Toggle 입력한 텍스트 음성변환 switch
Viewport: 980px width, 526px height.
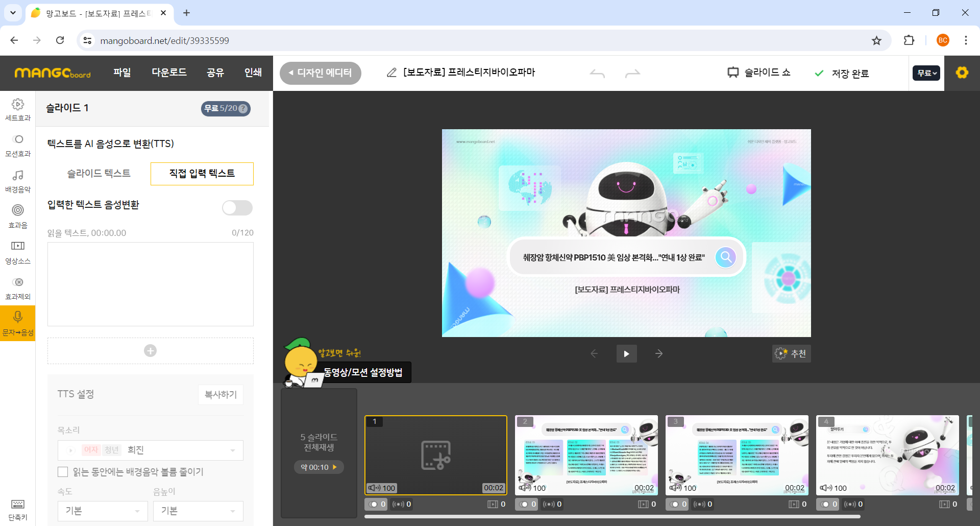[x=237, y=207]
